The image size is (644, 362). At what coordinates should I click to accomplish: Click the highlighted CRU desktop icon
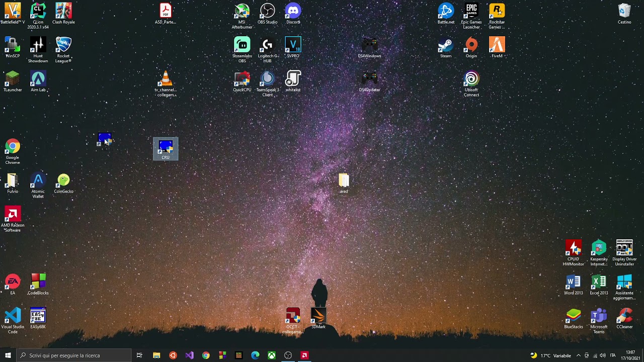point(166,149)
